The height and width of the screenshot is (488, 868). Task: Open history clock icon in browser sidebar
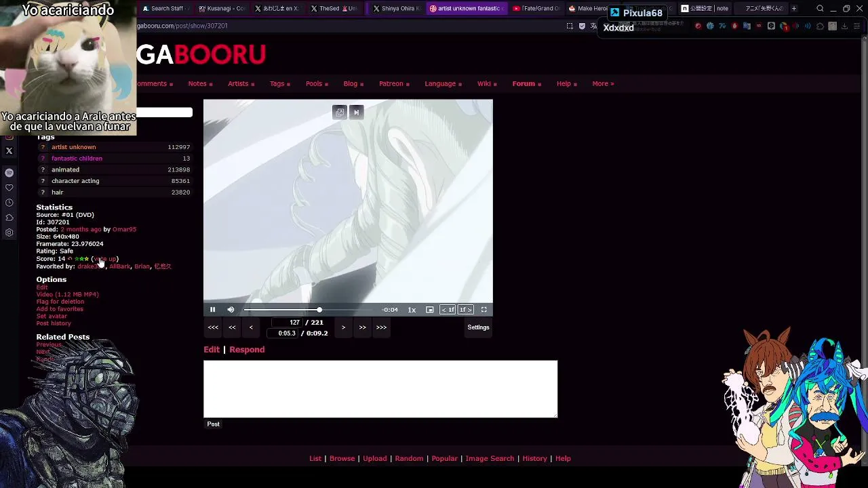(9, 203)
